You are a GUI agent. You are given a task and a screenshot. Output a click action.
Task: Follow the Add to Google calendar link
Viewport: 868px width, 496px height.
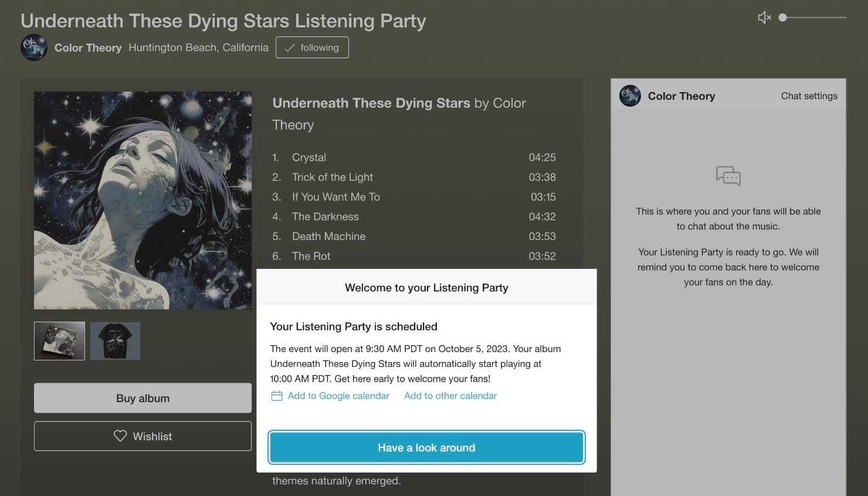point(338,396)
